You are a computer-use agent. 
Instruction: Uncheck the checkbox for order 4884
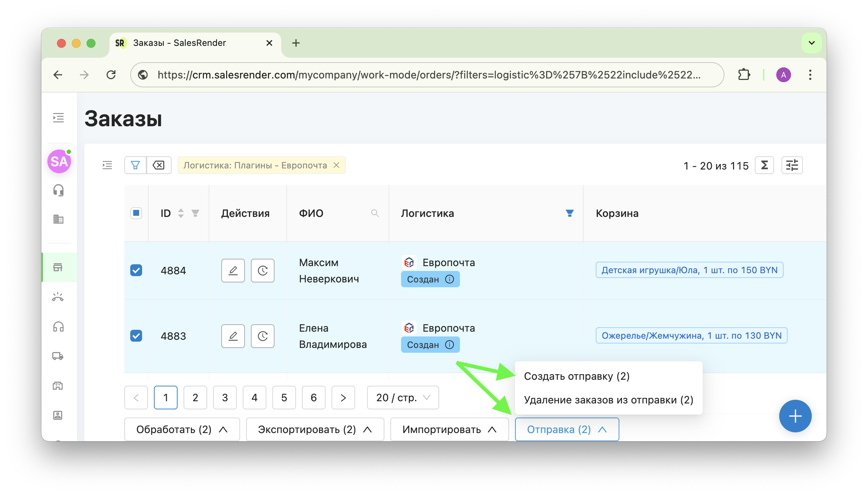tap(136, 271)
